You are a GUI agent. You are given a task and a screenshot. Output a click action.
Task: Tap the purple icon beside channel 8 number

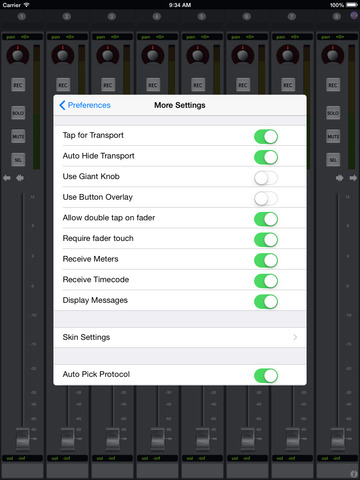click(x=354, y=15)
